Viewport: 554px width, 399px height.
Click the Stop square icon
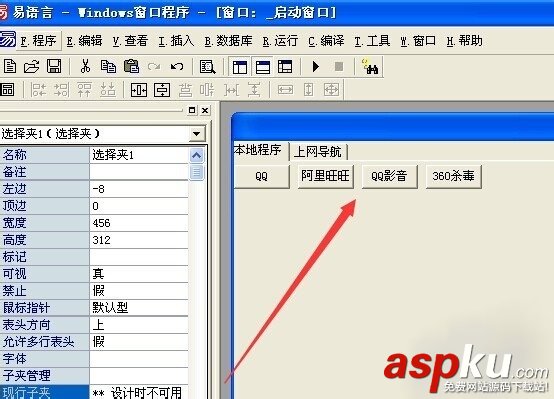[x=339, y=66]
